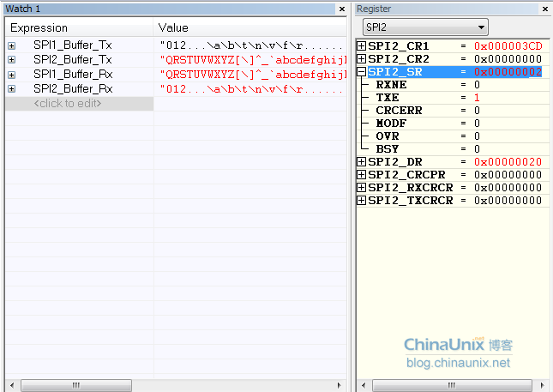The width and height of the screenshot is (553, 392).
Task: Expand the SPI2_CR1 register node
Action: pyautogui.click(x=362, y=45)
